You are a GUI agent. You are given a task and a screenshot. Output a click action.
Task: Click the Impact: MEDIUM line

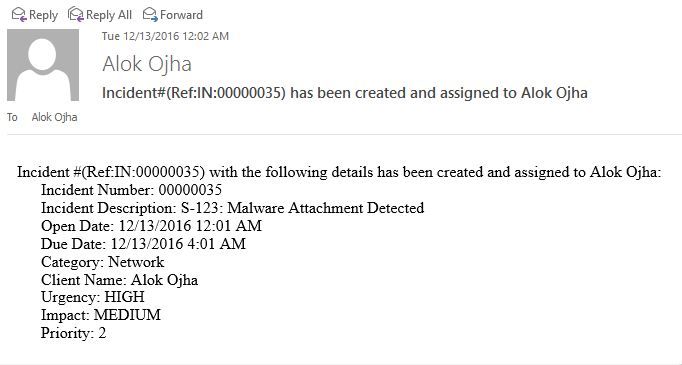click(x=101, y=315)
